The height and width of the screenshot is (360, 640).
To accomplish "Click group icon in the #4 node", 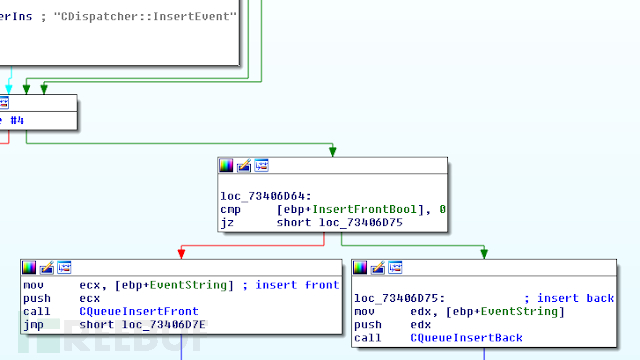I will click(4, 103).
